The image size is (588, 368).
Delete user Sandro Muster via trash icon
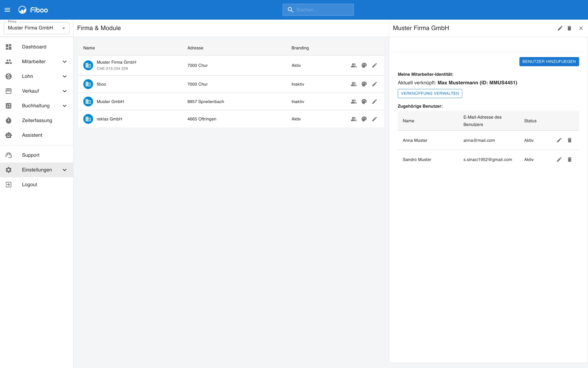[x=570, y=159]
